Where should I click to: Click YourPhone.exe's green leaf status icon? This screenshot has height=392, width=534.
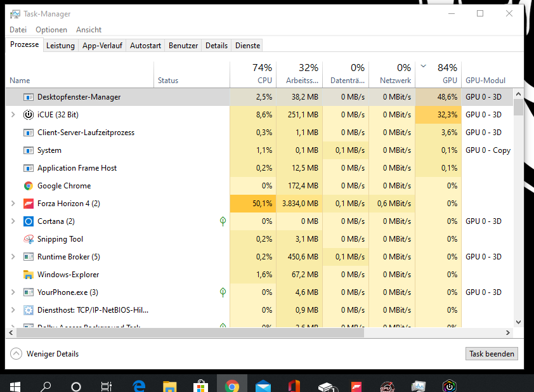223,292
